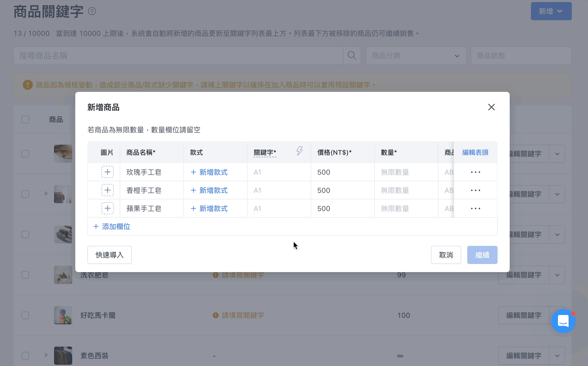This screenshot has width=588, height=366.
Task: Click the 商品名稱* column header
Action: 152,152
